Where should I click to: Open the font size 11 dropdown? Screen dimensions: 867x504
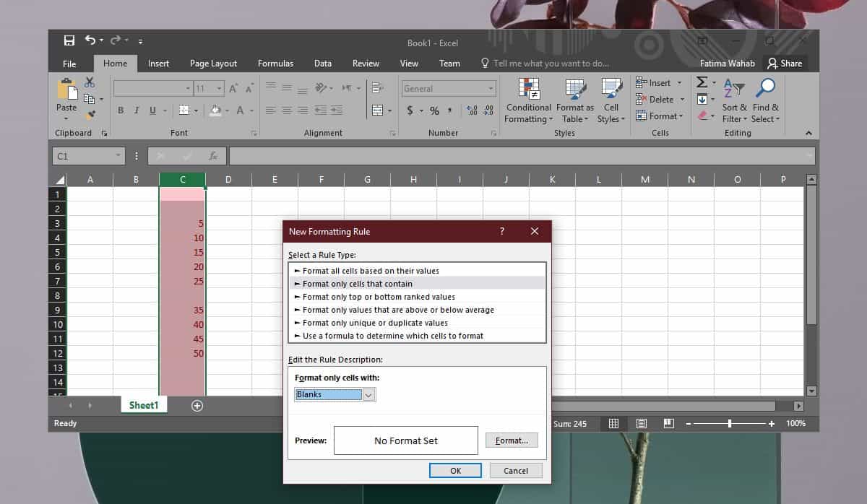219,89
